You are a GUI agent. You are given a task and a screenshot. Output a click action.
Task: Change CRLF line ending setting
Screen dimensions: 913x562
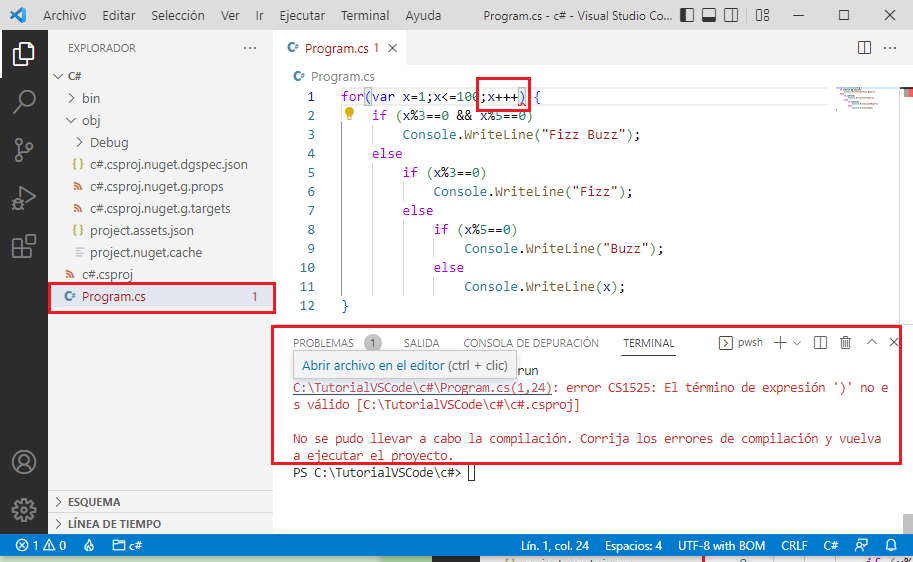point(794,546)
